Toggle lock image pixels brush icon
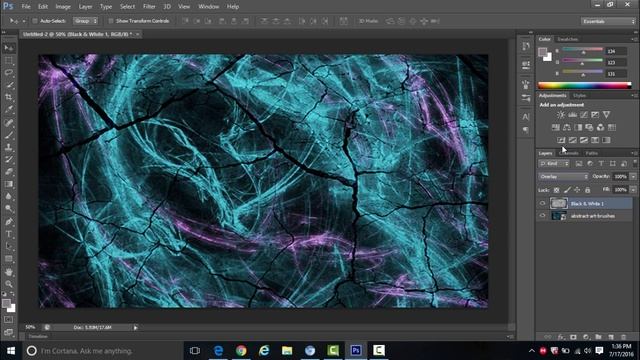This screenshot has width=640, height=360. point(567,190)
